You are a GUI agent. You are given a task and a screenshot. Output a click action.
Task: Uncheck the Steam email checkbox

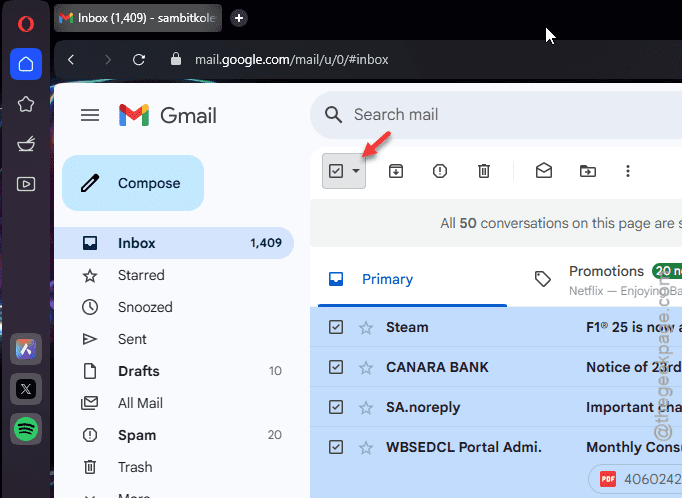pyautogui.click(x=336, y=327)
